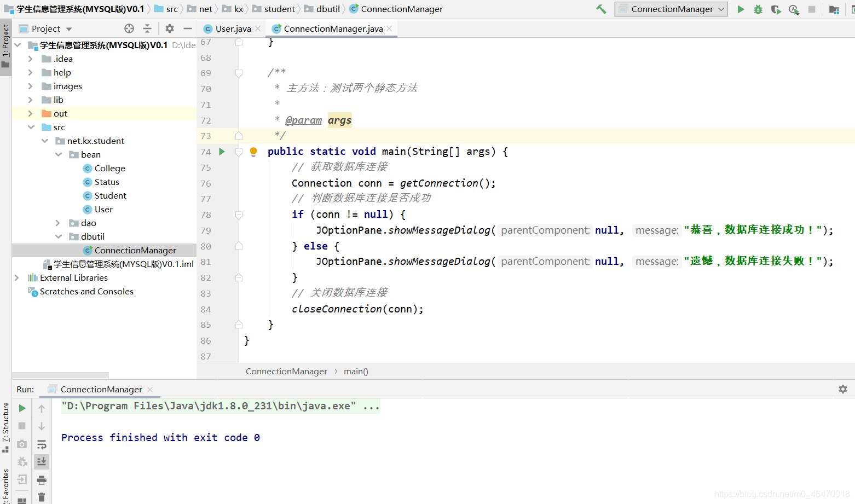The height and width of the screenshot is (504, 855).
Task: Click the Build project hammer icon
Action: click(x=601, y=9)
